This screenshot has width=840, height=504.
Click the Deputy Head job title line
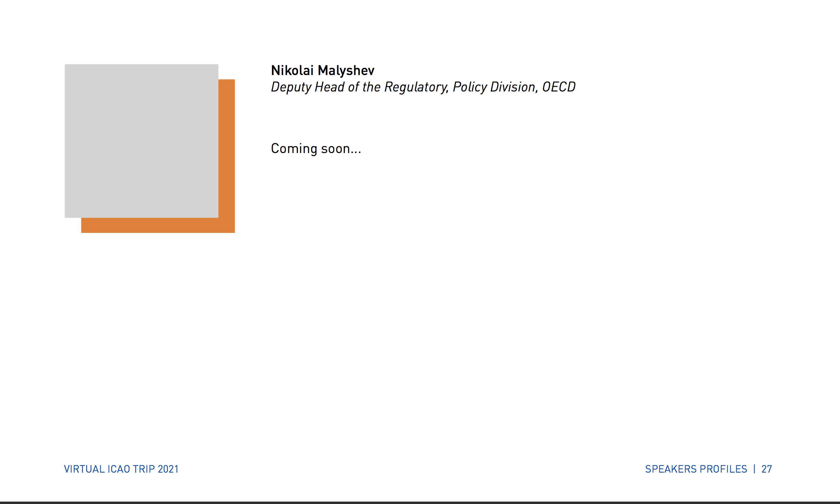(423, 87)
